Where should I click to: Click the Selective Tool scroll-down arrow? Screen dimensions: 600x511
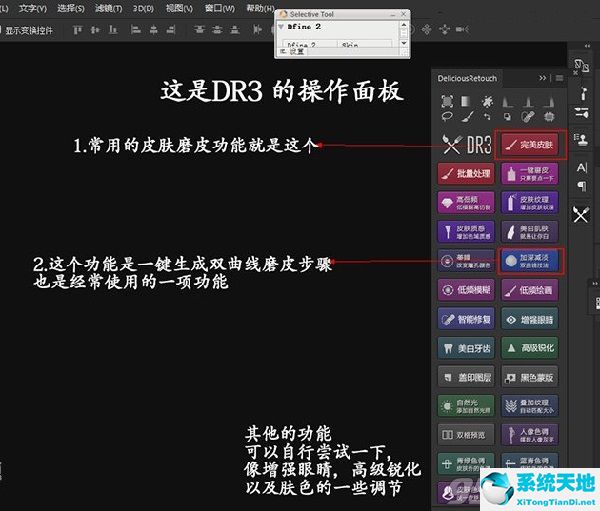tap(404, 44)
